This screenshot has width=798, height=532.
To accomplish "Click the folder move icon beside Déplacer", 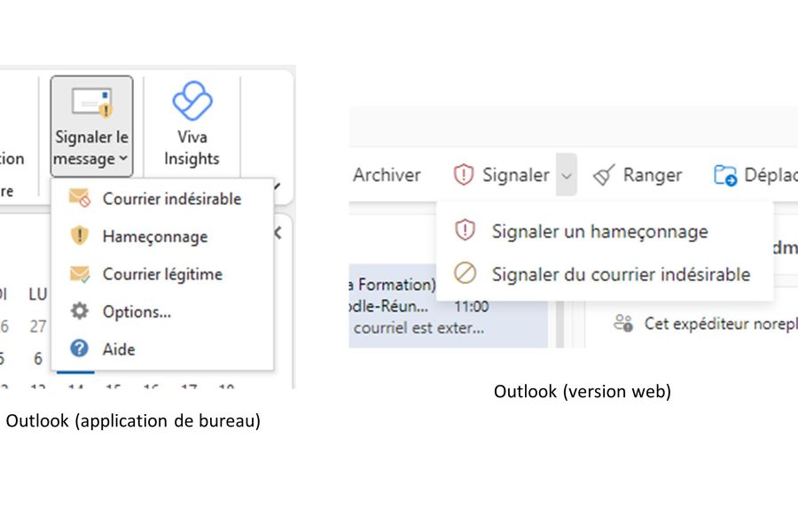I will coord(725,176).
